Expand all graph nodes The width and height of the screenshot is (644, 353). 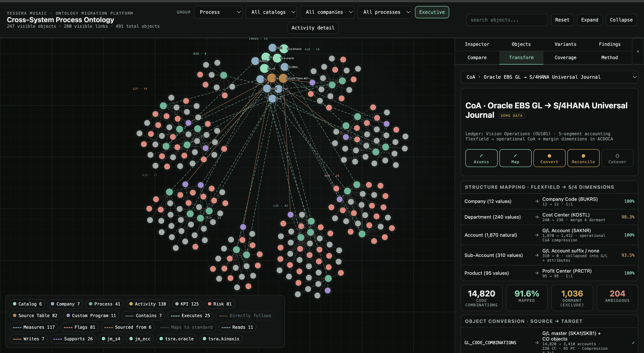tap(590, 20)
